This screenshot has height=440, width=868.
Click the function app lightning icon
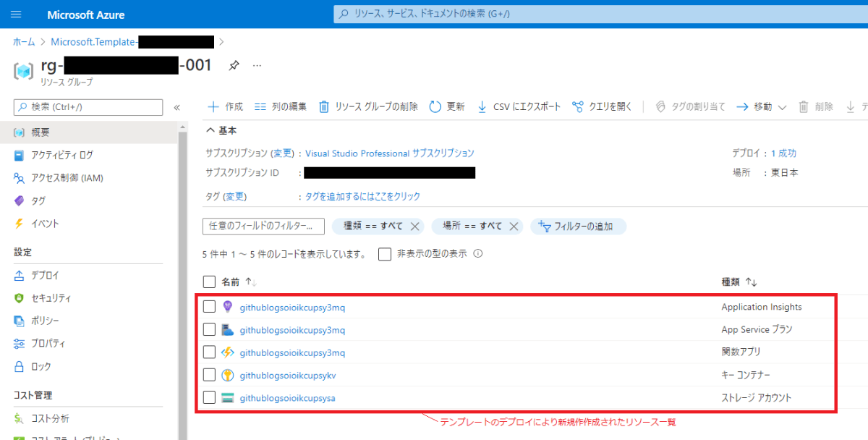click(228, 352)
